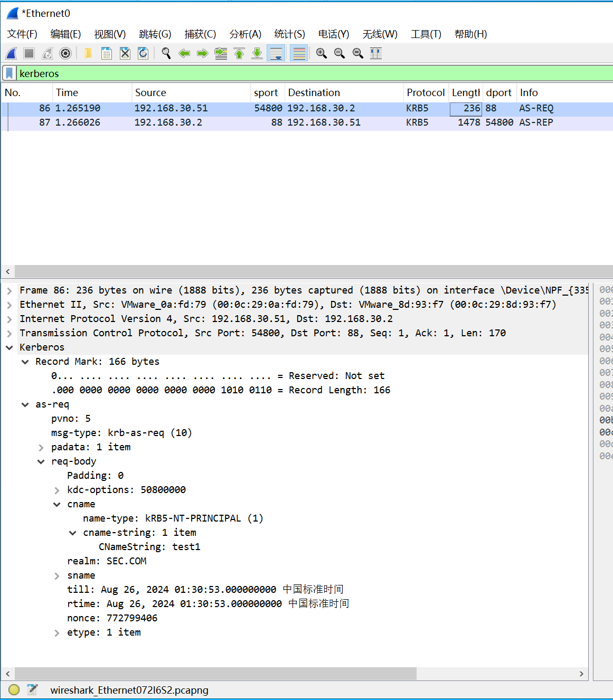Viewport: 613px width, 700px height.
Task: Toggle packet colorization button
Action: point(299,53)
